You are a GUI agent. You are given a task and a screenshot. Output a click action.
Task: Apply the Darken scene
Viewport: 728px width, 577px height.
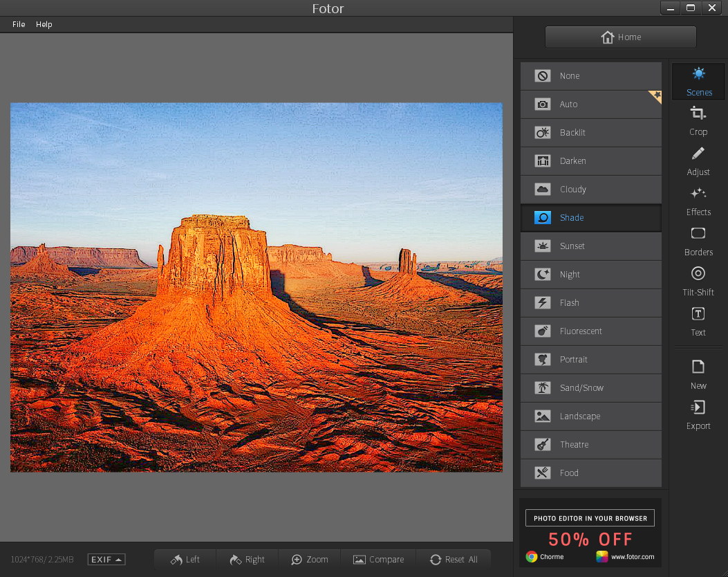(x=590, y=161)
